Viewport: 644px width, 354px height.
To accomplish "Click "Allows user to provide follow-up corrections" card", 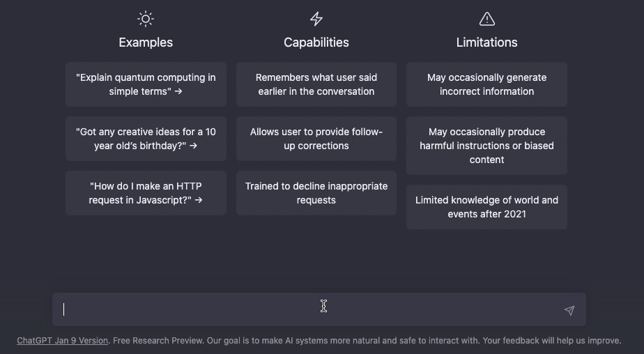I will (316, 139).
